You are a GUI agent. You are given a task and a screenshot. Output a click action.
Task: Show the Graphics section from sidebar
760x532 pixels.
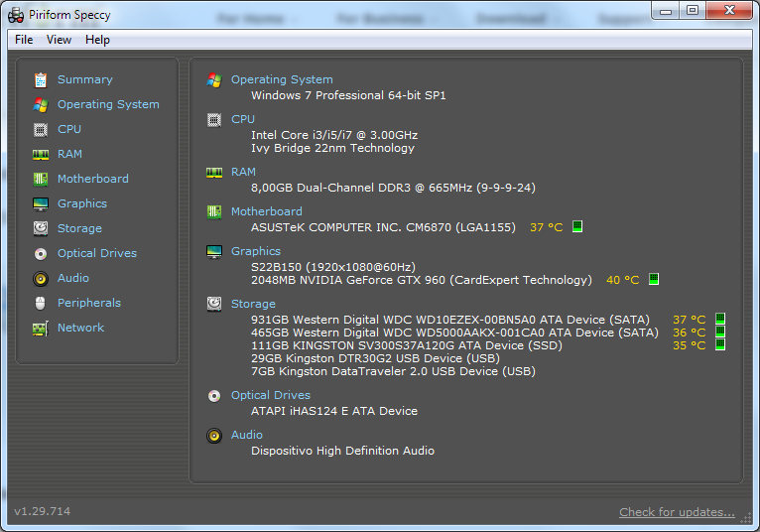(82, 203)
